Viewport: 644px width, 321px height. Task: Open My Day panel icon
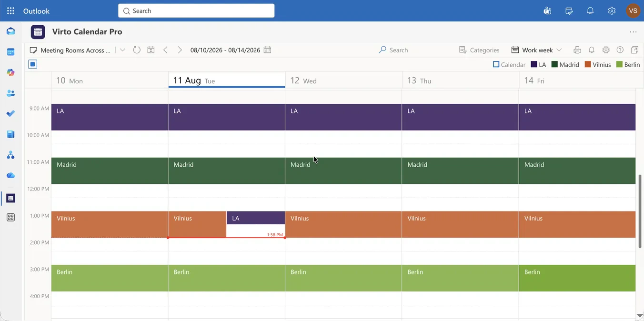[569, 10]
